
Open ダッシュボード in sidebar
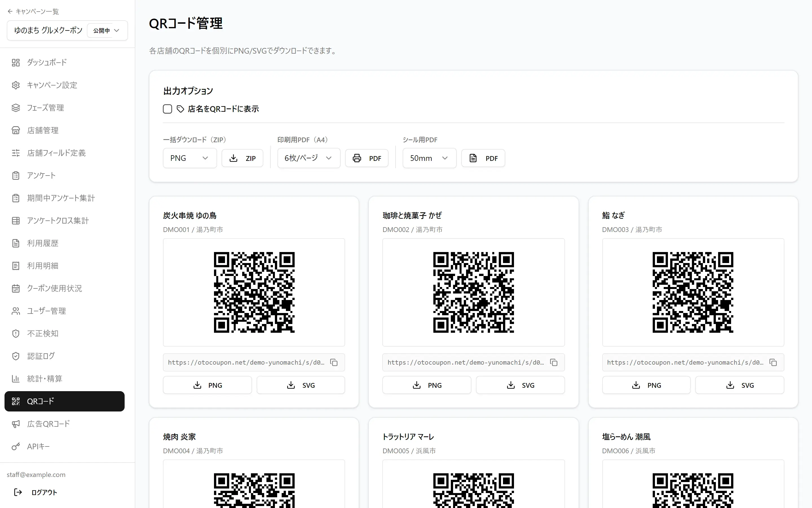(x=64, y=62)
